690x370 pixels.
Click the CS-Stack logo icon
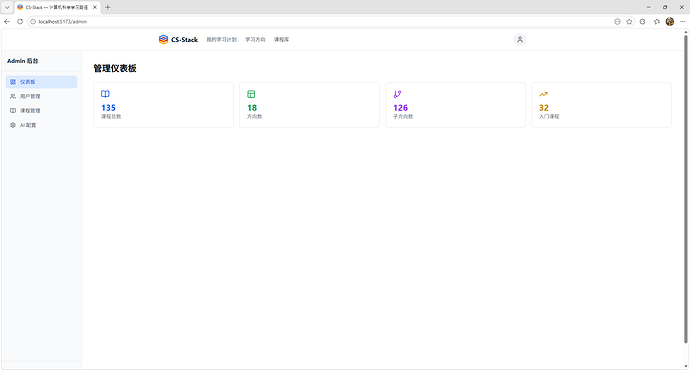point(163,40)
